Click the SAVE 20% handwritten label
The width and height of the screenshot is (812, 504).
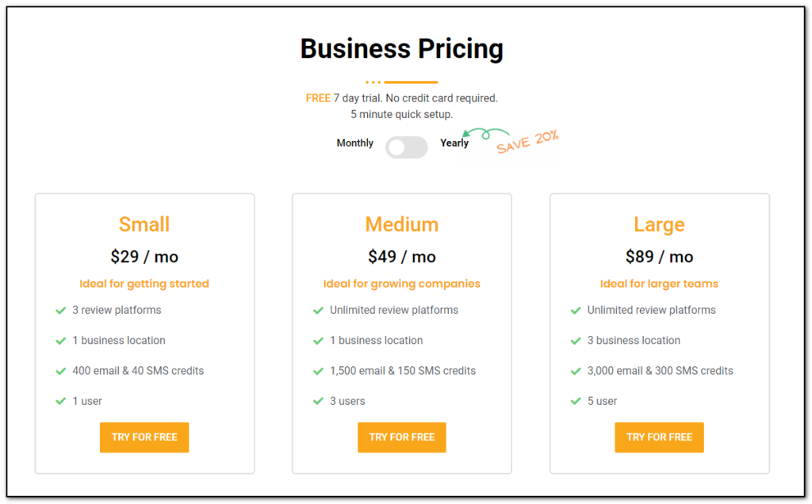point(527,142)
